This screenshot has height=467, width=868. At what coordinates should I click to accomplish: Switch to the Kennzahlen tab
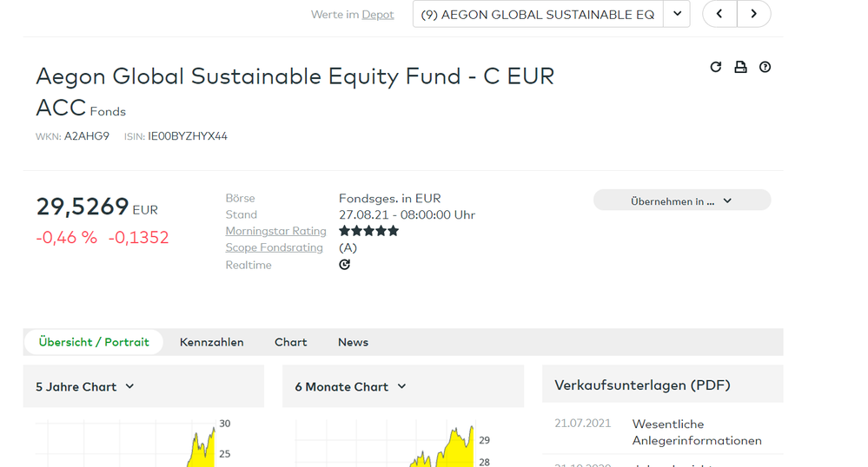(211, 342)
